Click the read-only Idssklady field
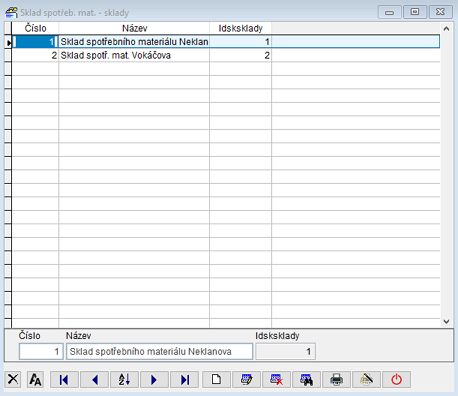458x396 pixels. point(285,351)
